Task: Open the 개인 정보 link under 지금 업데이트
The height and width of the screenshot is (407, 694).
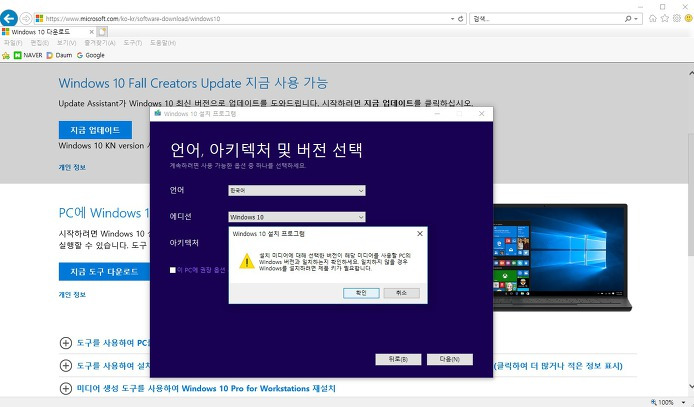Action: coord(72,167)
